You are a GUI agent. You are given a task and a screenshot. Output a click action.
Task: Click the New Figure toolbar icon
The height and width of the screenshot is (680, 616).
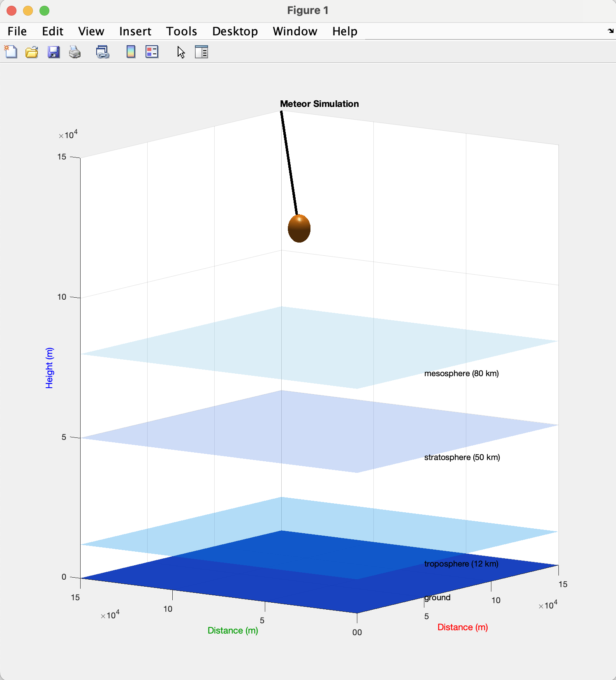pos(11,52)
